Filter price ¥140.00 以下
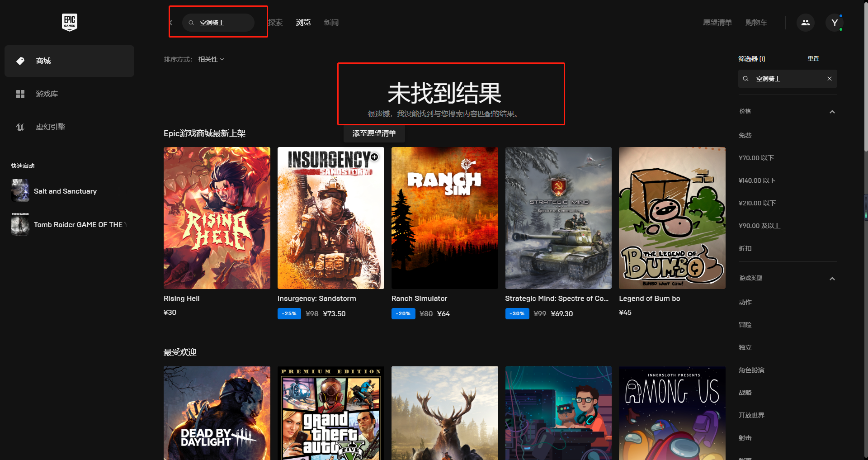This screenshot has width=868, height=460. (757, 180)
